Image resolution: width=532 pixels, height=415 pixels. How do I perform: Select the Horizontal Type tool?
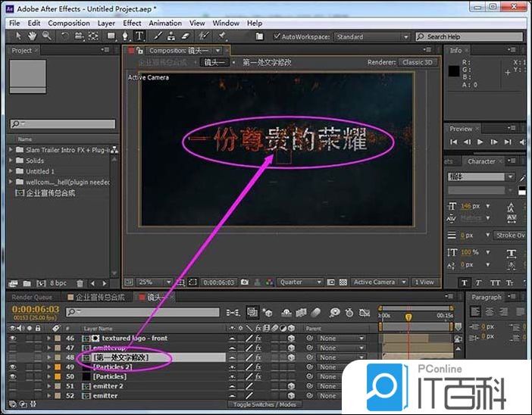pos(139,36)
